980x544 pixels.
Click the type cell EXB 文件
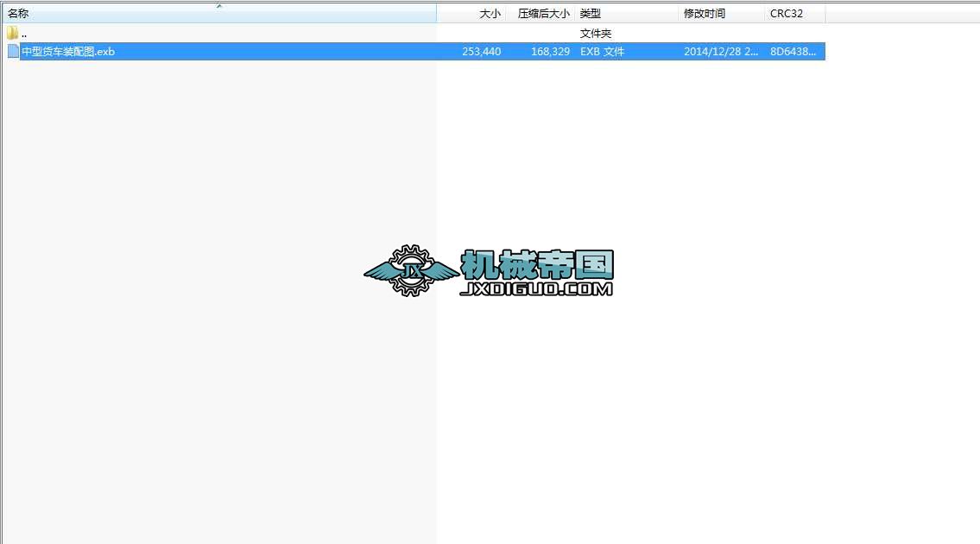pos(602,52)
